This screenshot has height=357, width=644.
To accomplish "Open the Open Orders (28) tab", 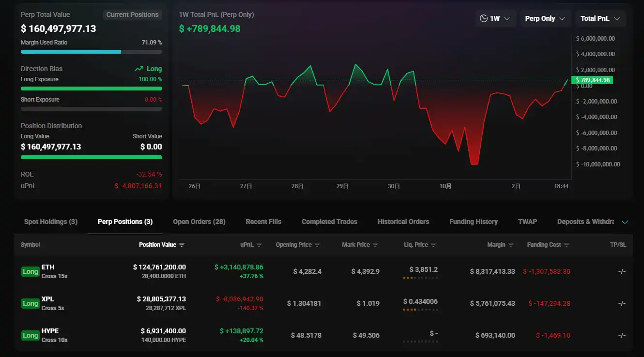I will 199,222.
